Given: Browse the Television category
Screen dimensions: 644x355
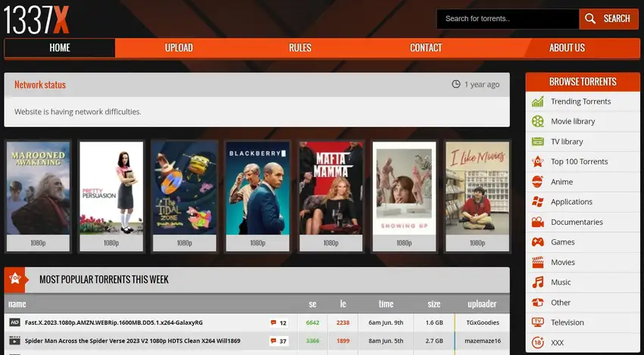Looking at the screenshot, I should [x=567, y=322].
